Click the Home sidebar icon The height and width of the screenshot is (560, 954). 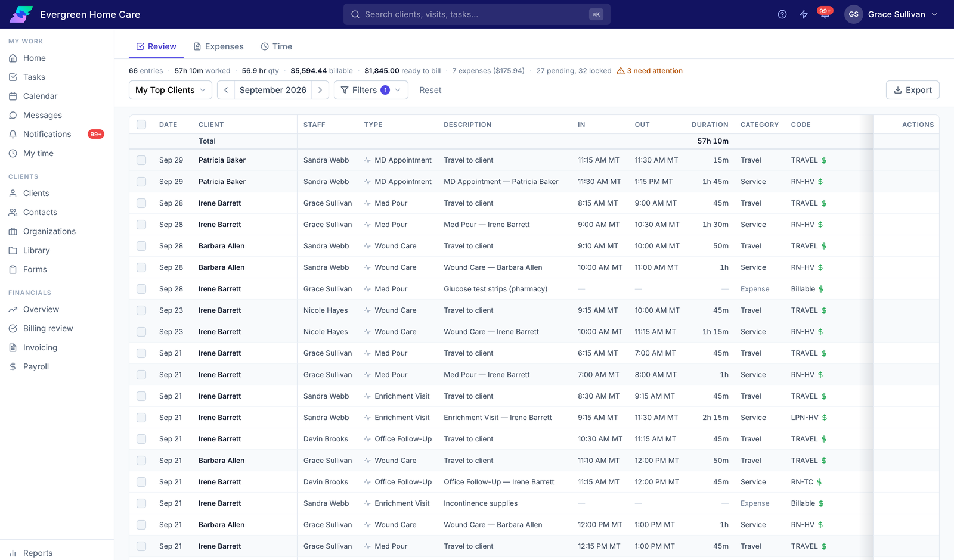tap(13, 58)
